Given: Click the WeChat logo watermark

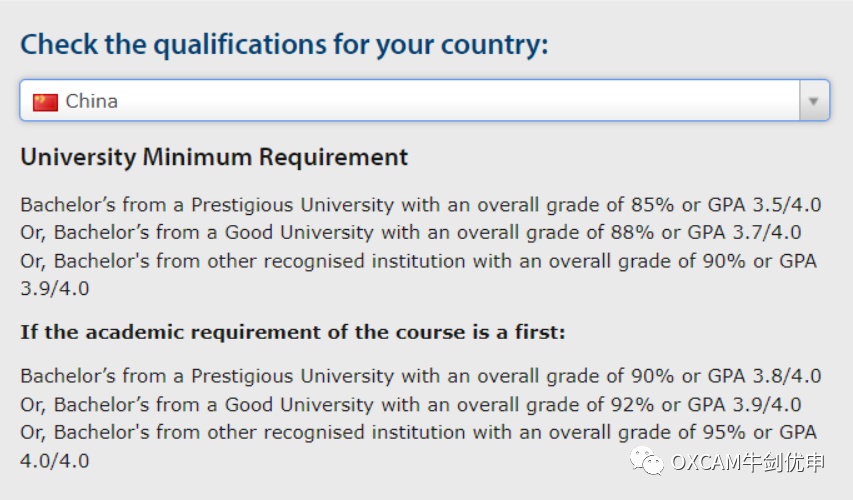Looking at the screenshot, I should (x=647, y=461).
